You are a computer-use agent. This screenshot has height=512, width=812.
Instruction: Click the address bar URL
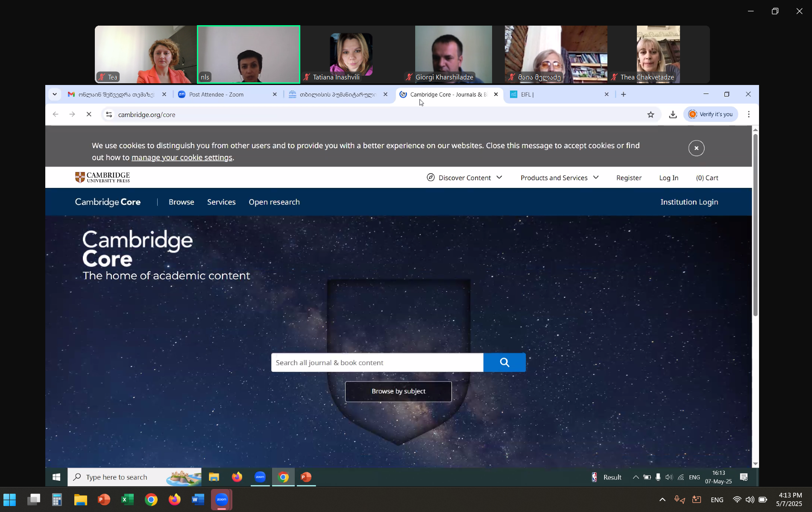point(147,114)
